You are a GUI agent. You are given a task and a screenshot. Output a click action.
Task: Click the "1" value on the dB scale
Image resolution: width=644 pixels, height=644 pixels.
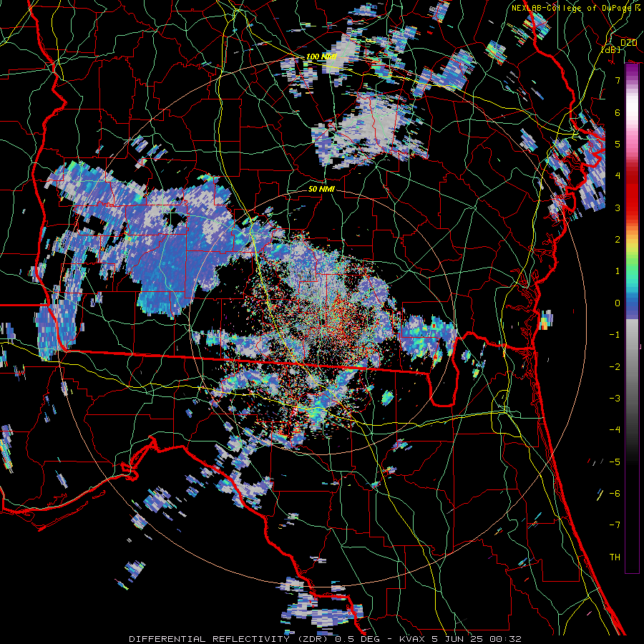click(618, 271)
